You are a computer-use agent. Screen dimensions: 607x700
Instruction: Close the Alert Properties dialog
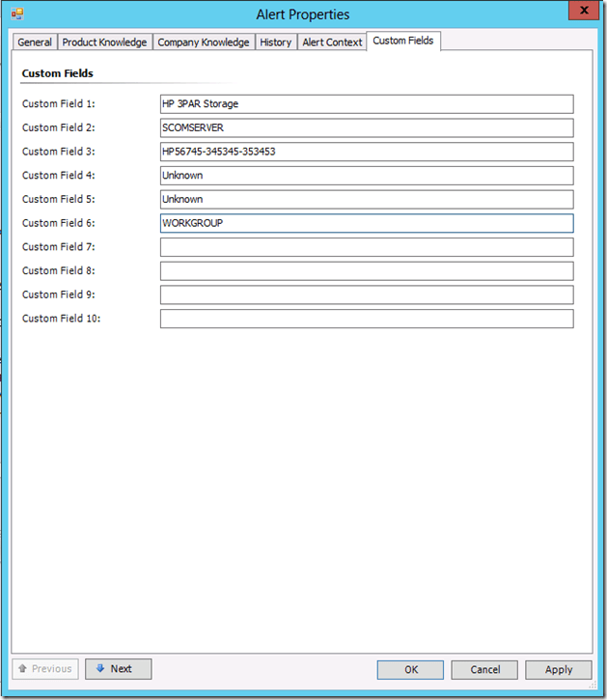(579, 11)
